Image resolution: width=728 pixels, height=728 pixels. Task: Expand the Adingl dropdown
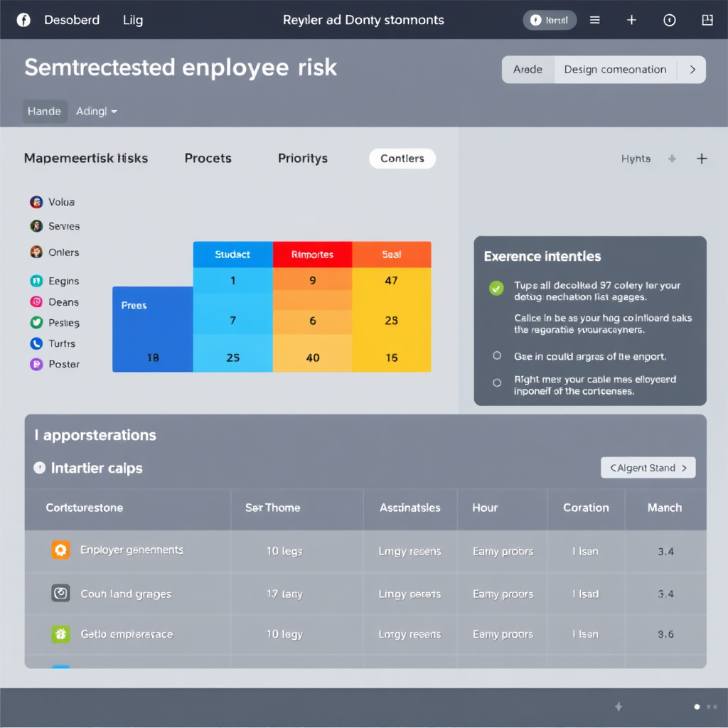97,112
